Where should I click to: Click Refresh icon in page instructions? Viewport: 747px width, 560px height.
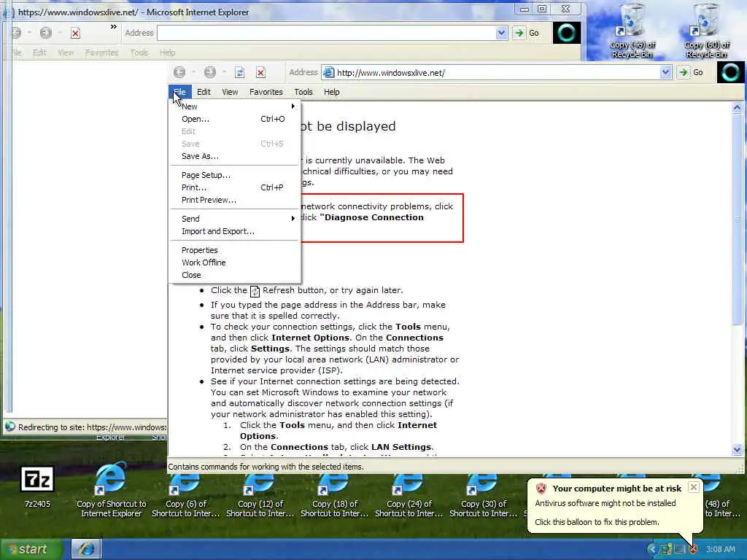(255, 291)
